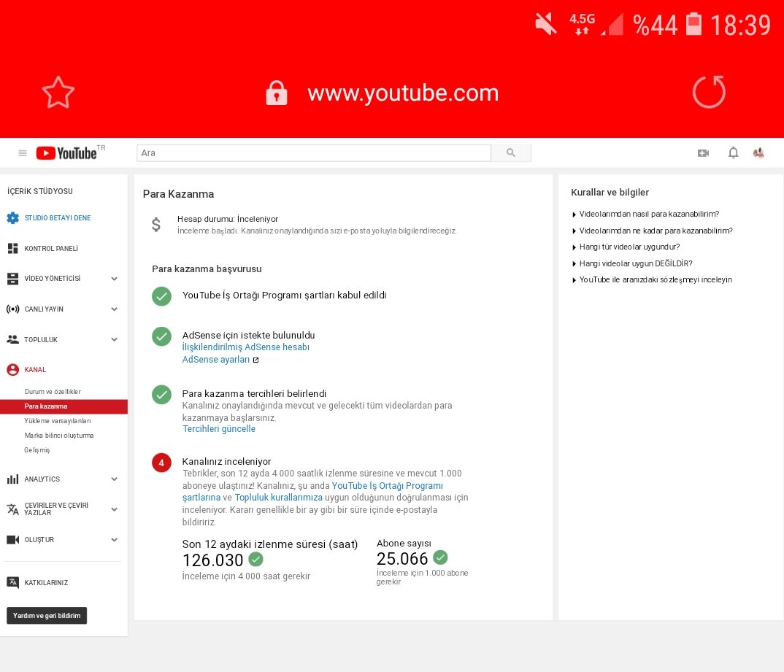
Task: Click checkmark beside Para kazanma tercihleri belirlendi
Action: pyautogui.click(x=161, y=395)
